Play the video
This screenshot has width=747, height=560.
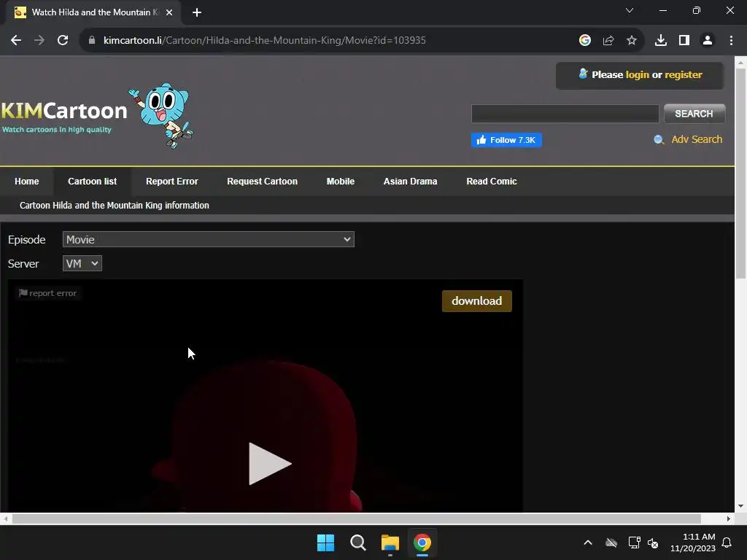[x=270, y=463]
